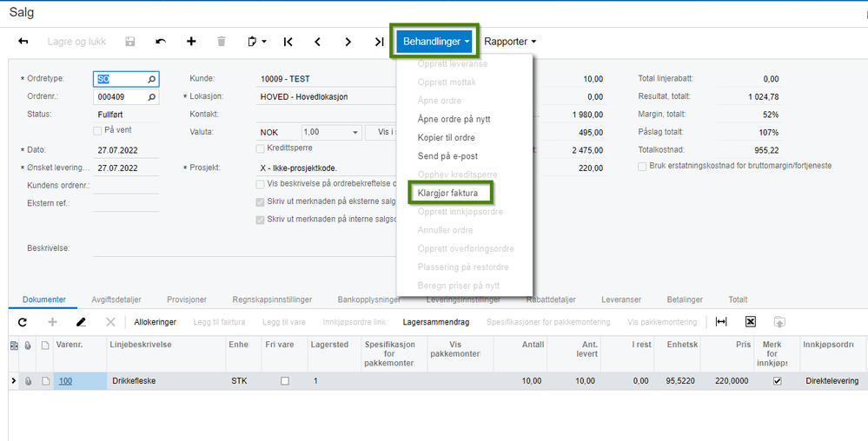Click the Allokeringer button

[x=155, y=322]
